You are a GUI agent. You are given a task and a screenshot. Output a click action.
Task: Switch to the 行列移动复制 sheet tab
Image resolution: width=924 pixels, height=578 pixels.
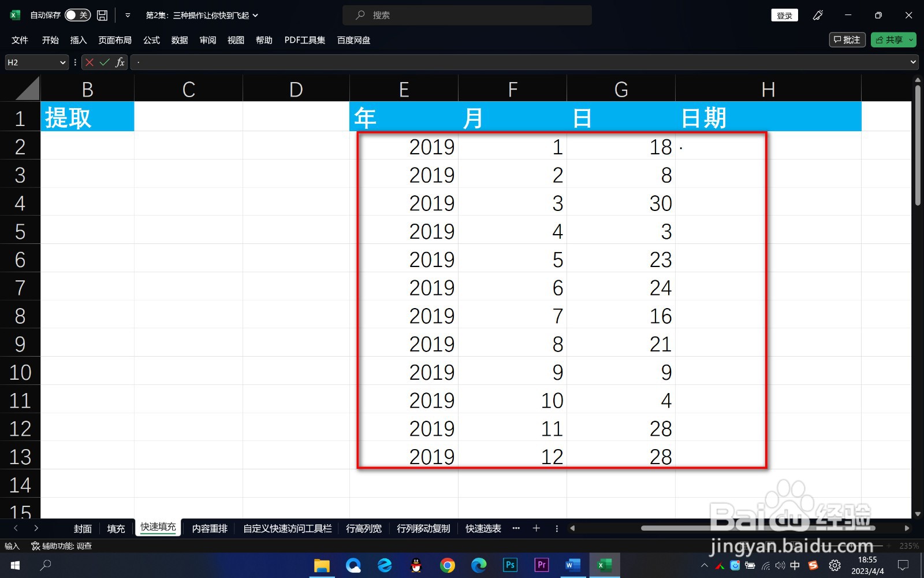tap(423, 528)
